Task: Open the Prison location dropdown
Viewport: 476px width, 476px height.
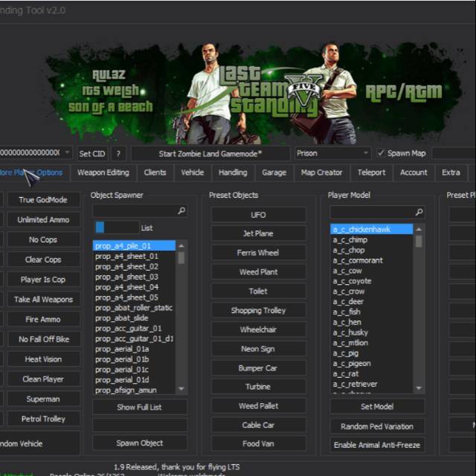Action: (x=364, y=153)
